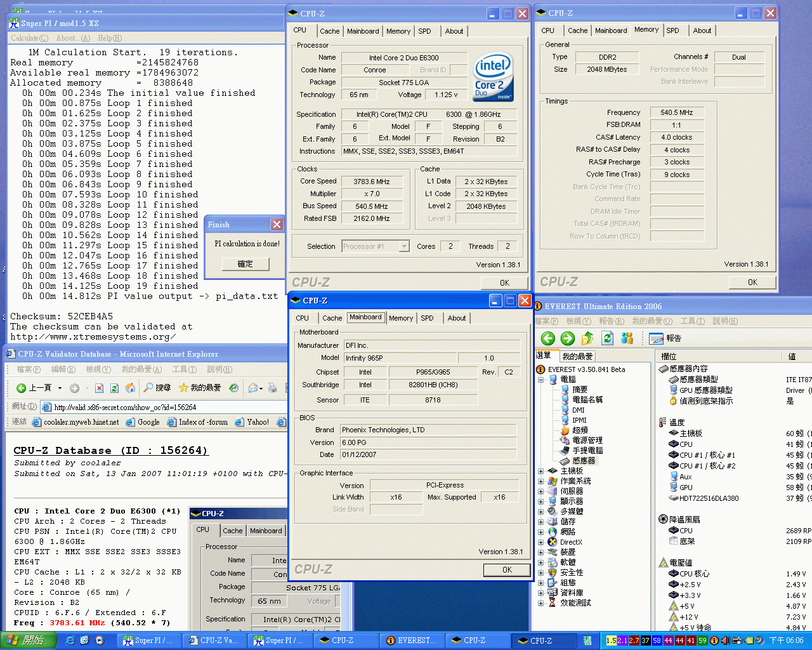Expand 效能測試 node in EVEREST tree
Viewport: 812px width, 650px height.
click(x=541, y=603)
